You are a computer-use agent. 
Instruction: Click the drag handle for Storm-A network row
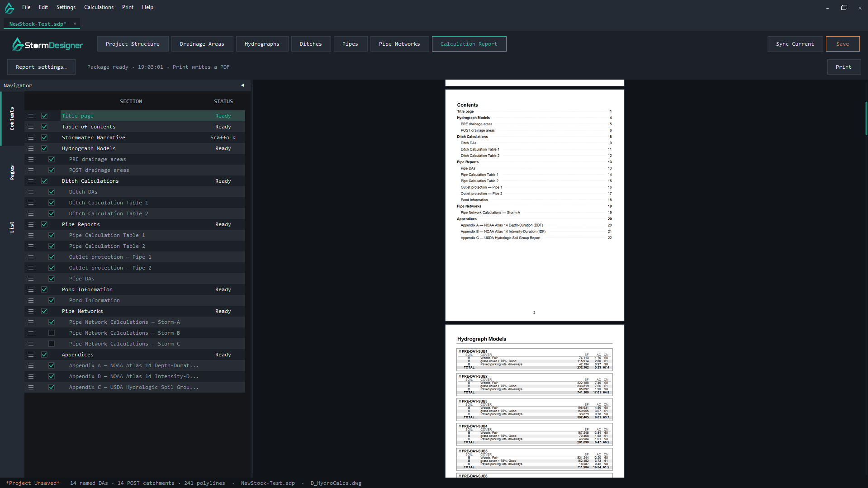point(31,322)
